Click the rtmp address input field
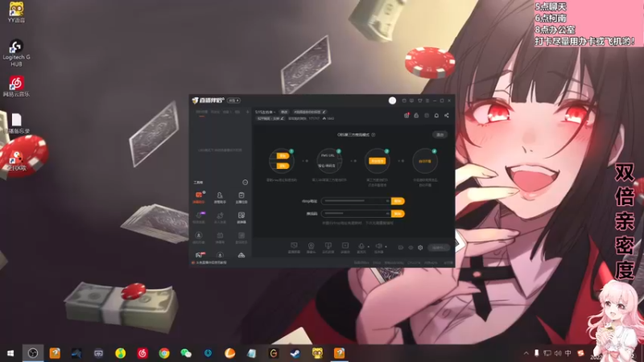644x362 pixels. [356, 201]
